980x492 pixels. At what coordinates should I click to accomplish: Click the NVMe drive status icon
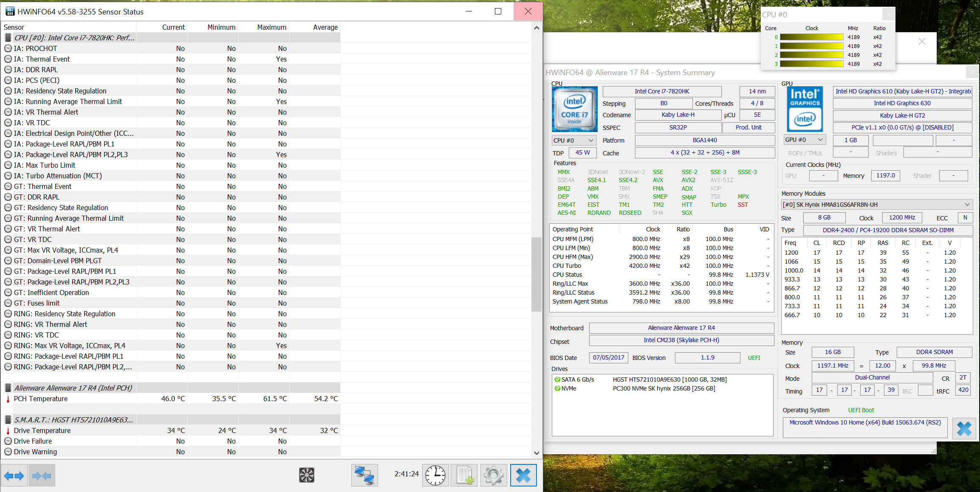click(557, 388)
